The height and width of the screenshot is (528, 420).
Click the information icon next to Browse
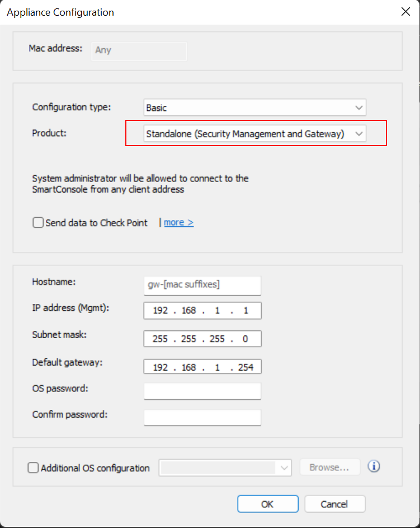[x=374, y=466]
